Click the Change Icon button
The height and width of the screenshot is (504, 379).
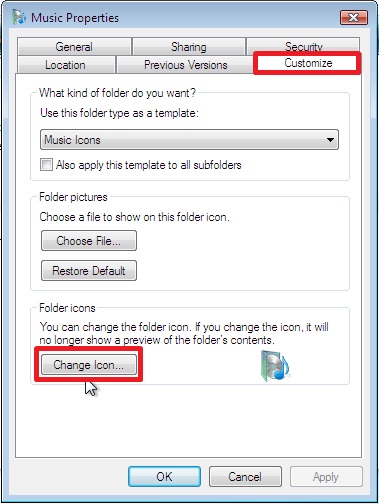pos(89,365)
